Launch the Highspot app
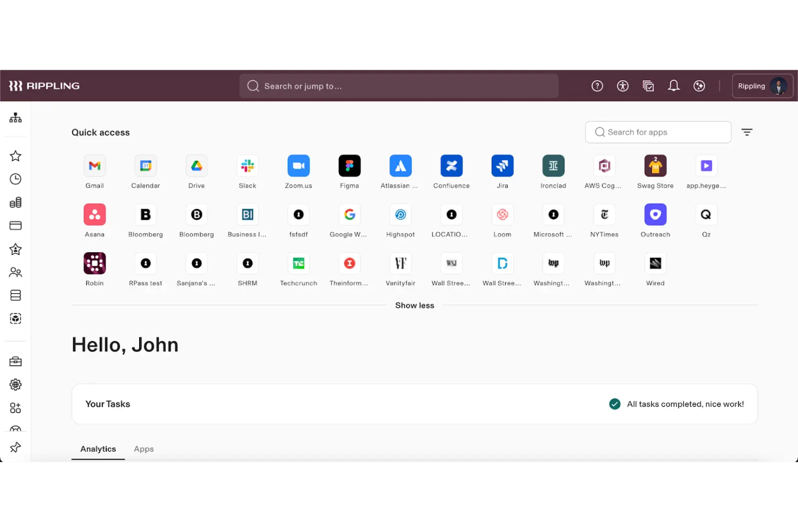 point(401,215)
